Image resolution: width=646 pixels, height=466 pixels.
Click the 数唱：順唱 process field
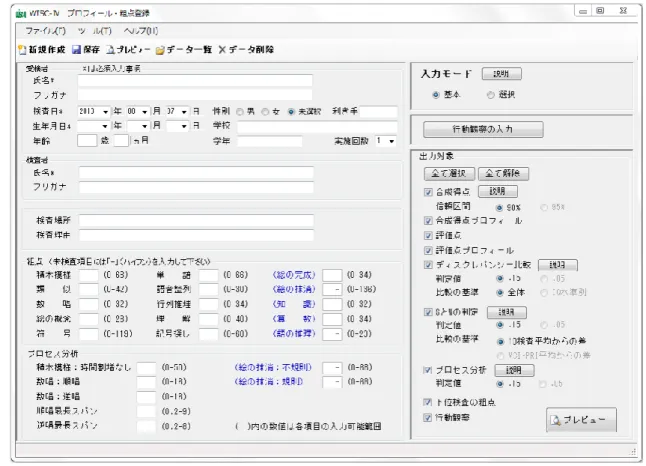coord(146,382)
